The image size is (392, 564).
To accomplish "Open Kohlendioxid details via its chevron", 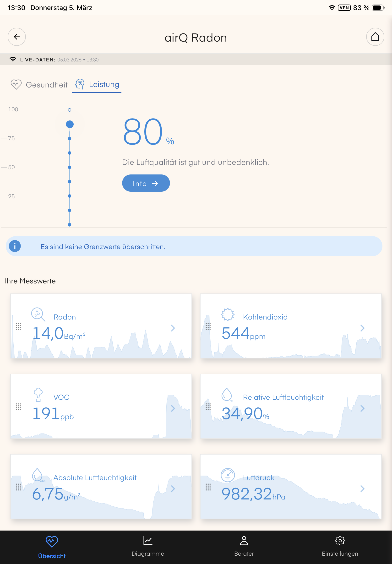I will pyautogui.click(x=362, y=328).
